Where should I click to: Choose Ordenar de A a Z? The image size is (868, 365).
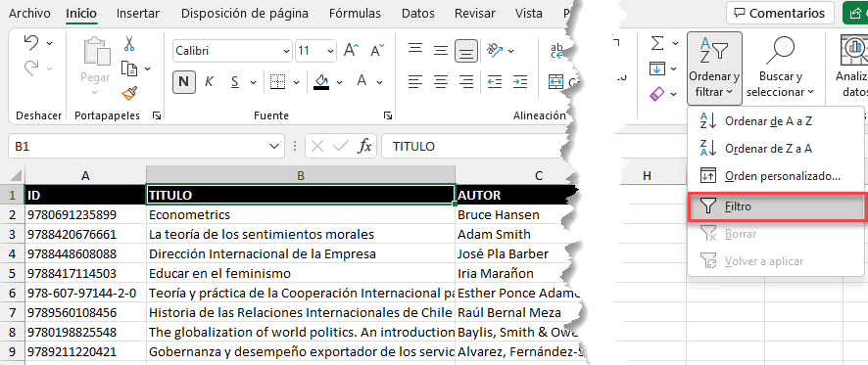[x=776, y=121]
